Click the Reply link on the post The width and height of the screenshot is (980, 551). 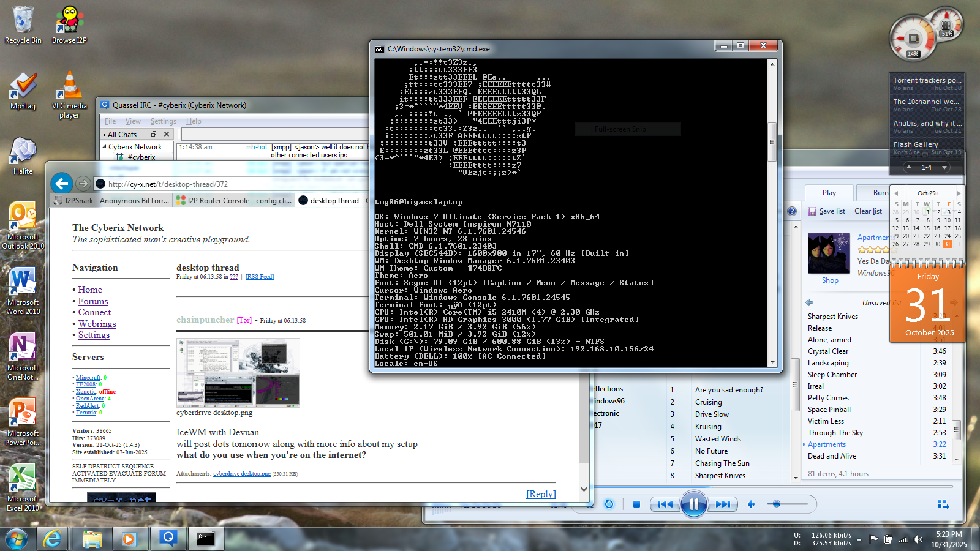(x=541, y=494)
